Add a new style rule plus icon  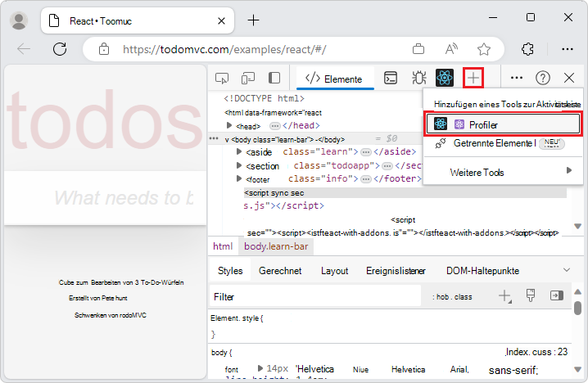pyautogui.click(x=504, y=296)
